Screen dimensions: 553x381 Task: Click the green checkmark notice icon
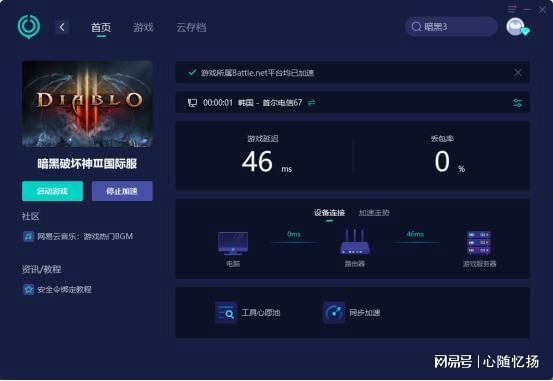tap(192, 73)
